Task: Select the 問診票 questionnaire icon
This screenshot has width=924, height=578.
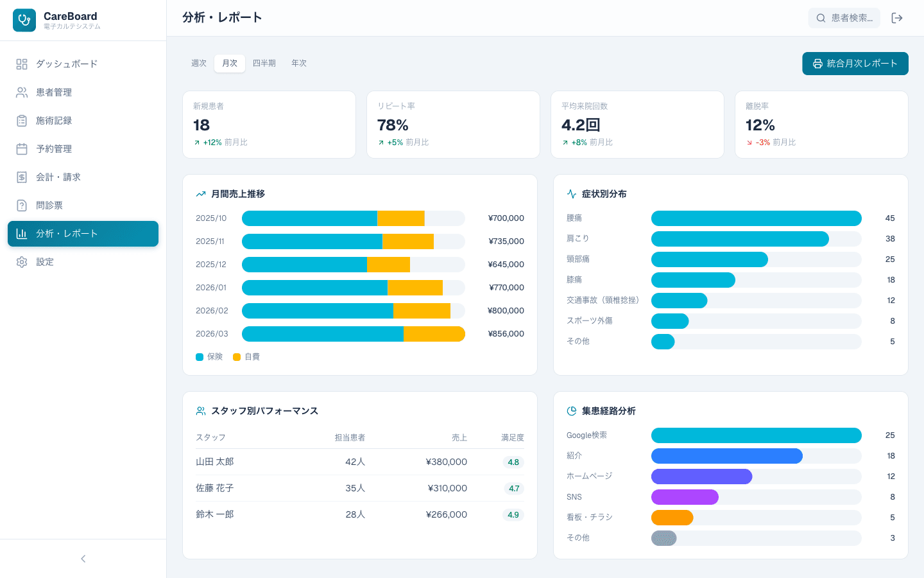Action: click(x=21, y=205)
